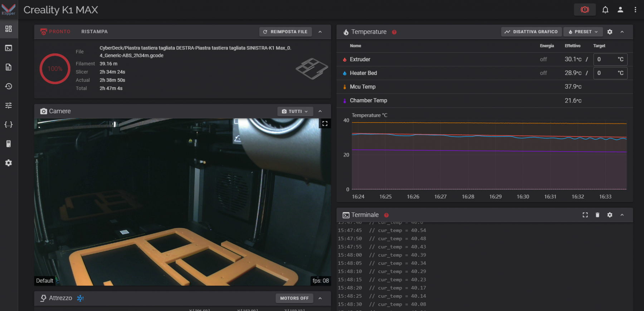Click Chamber Temp 21.6°C value
644x311 pixels.
coord(573,101)
